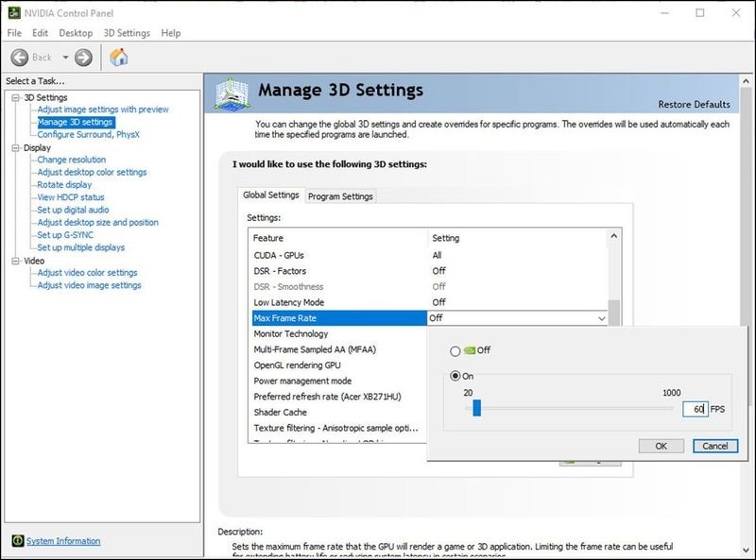Click the Manage 3D Settings header icon
The height and width of the screenshot is (560, 756).
tap(232, 93)
